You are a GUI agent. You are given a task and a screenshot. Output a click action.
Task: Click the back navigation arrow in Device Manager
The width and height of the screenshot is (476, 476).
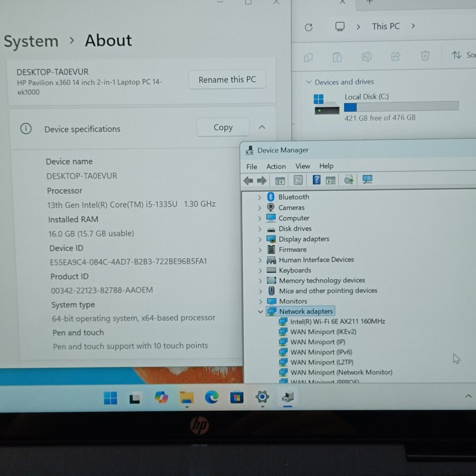(x=248, y=180)
